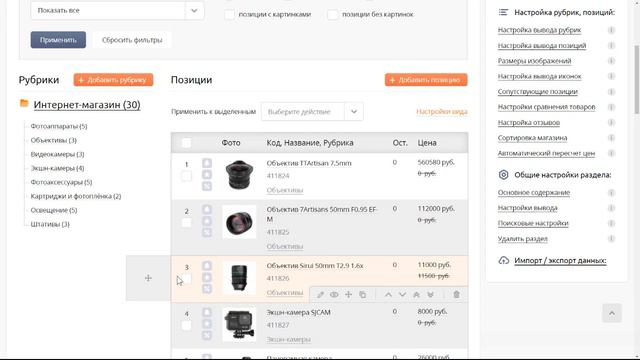The width and height of the screenshot is (640, 360).
Task: Click the top status icon in row 4
Action: 207,312
